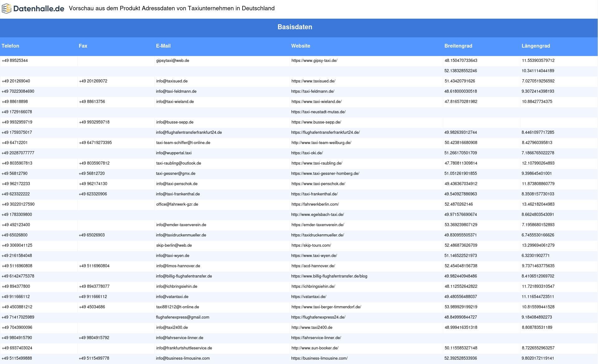
Task: Click email flughafenexpress@gmail.com
Action: pyautogui.click(x=183, y=317)
